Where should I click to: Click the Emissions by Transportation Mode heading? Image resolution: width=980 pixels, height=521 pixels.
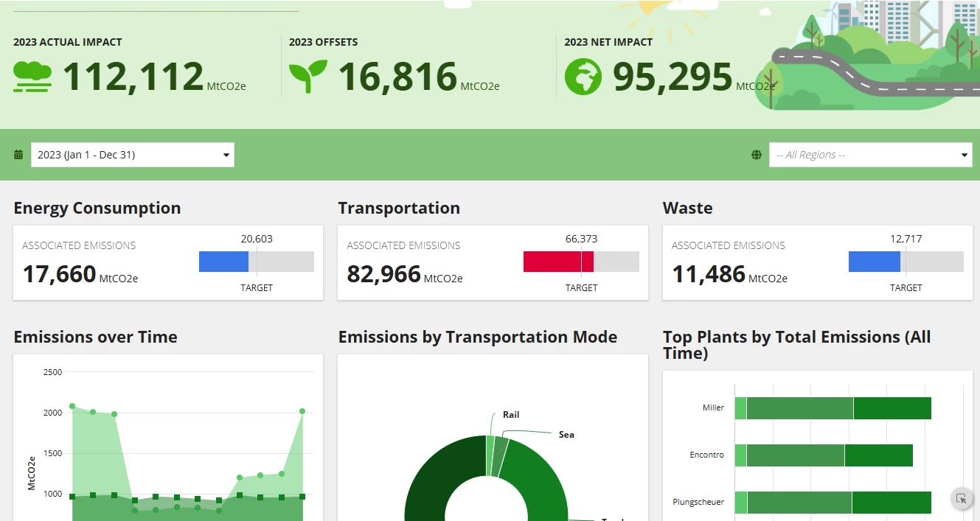[478, 338]
